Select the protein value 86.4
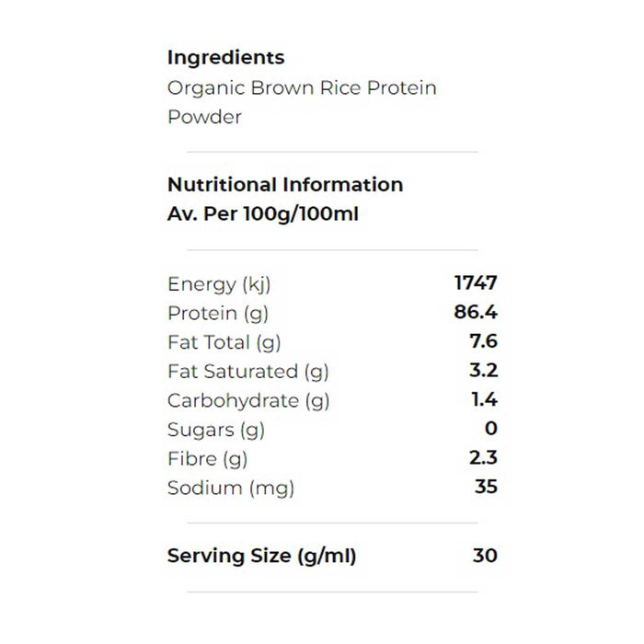This screenshot has height=644, width=644. click(x=476, y=313)
